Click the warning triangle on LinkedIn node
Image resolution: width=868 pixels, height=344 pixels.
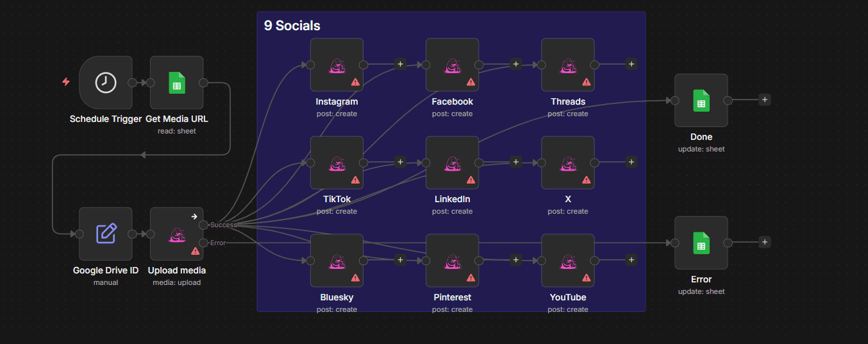point(471,180)
